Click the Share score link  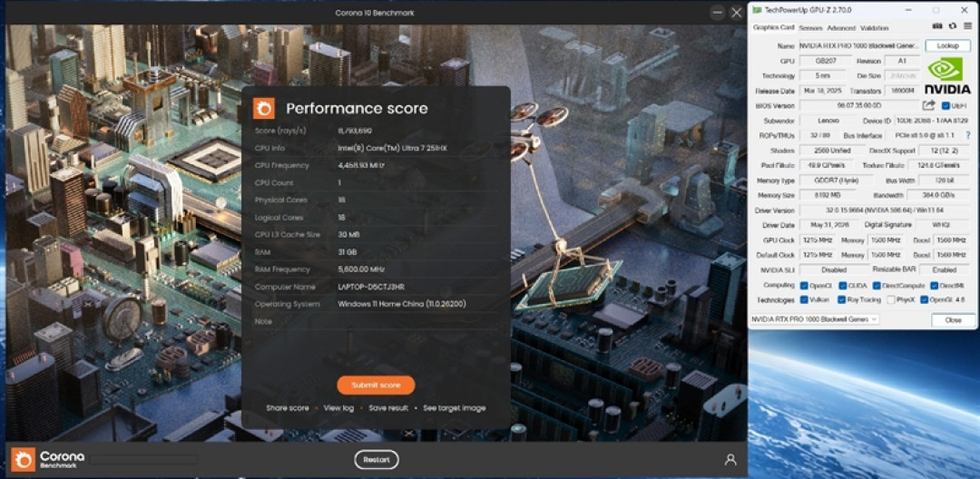pos(288,408)
